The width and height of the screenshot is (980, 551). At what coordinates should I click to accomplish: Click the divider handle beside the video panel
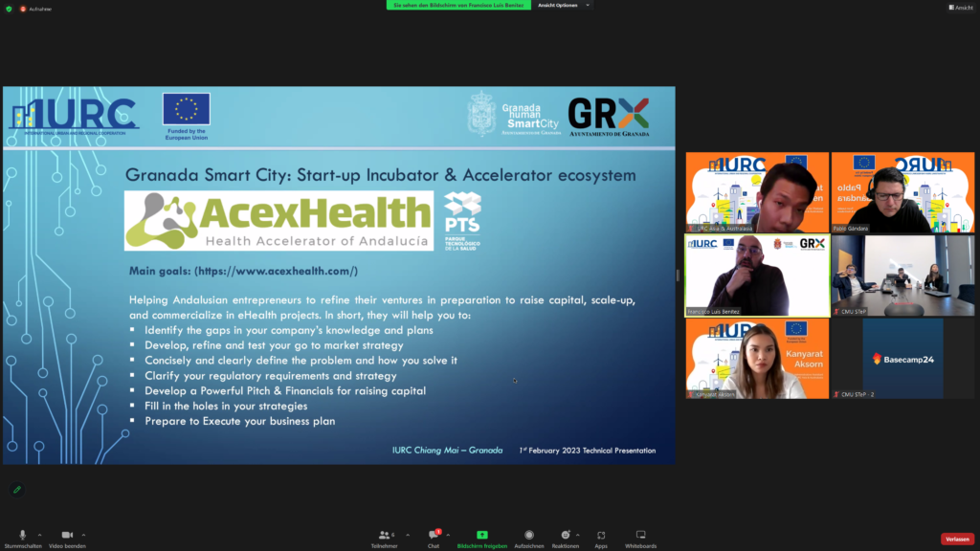(x=679, y=275)
